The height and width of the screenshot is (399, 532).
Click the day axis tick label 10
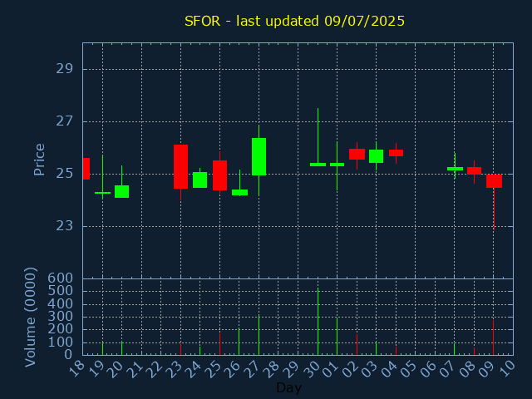point(507,369)
